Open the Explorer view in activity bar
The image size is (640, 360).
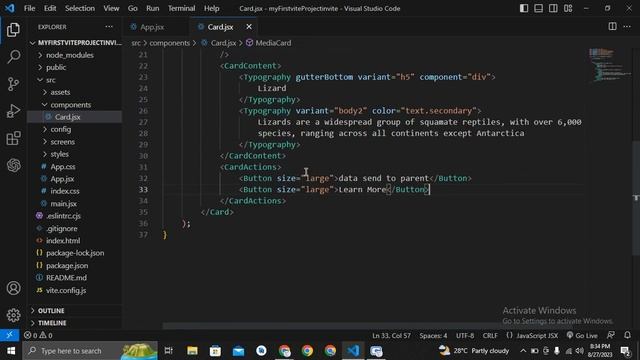[x=13, y=29]
